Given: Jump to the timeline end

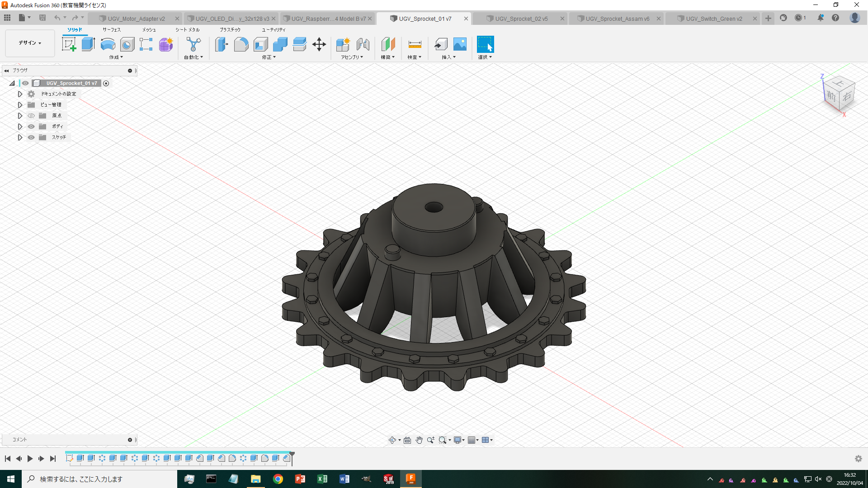Looking at the screenshot, I should [53, 459].
